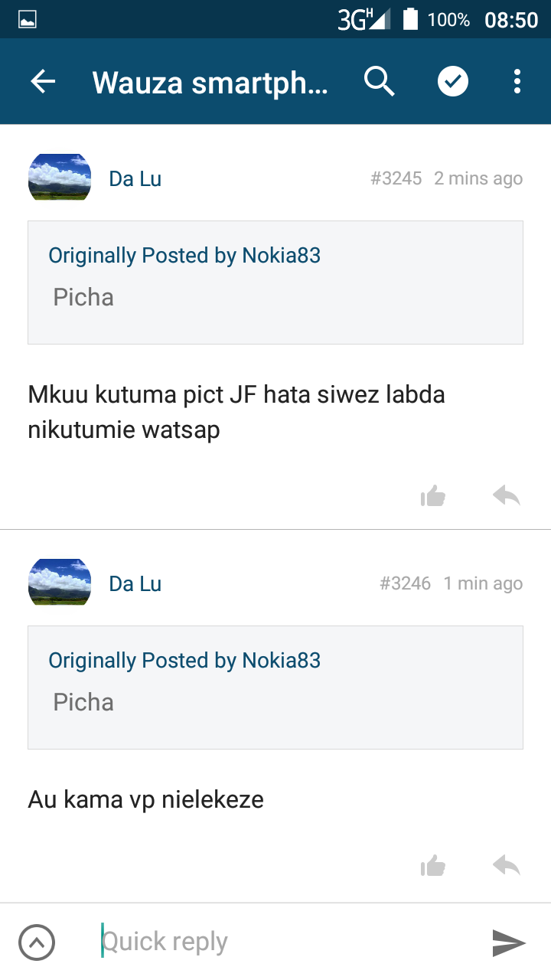Open the three-dot overflow menu
The image size is (551, 980).
click(517, 81)
